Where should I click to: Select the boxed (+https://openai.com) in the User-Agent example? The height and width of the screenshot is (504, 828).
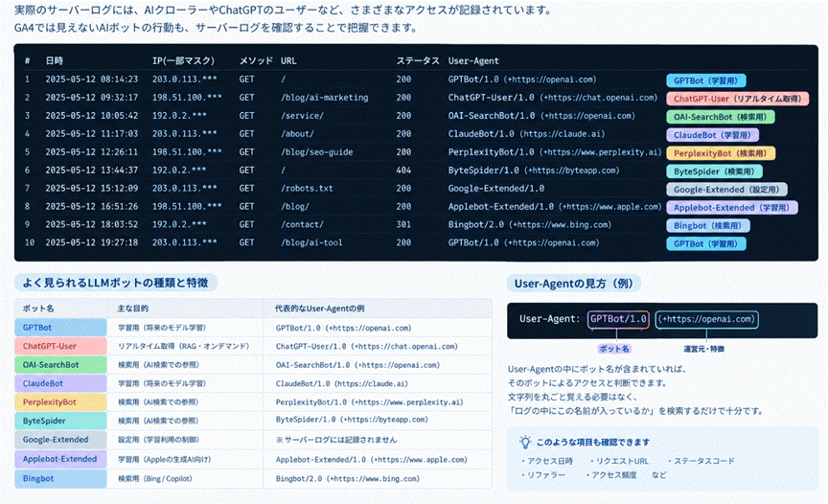(706, 319)
